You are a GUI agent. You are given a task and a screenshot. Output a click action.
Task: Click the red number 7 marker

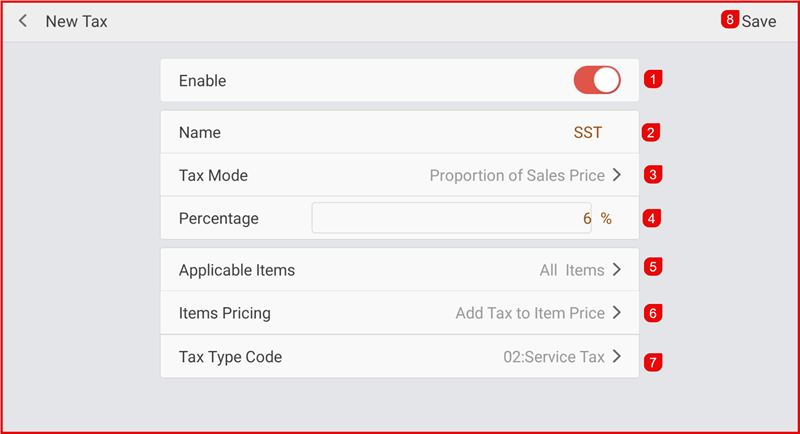tap(653, 362)
